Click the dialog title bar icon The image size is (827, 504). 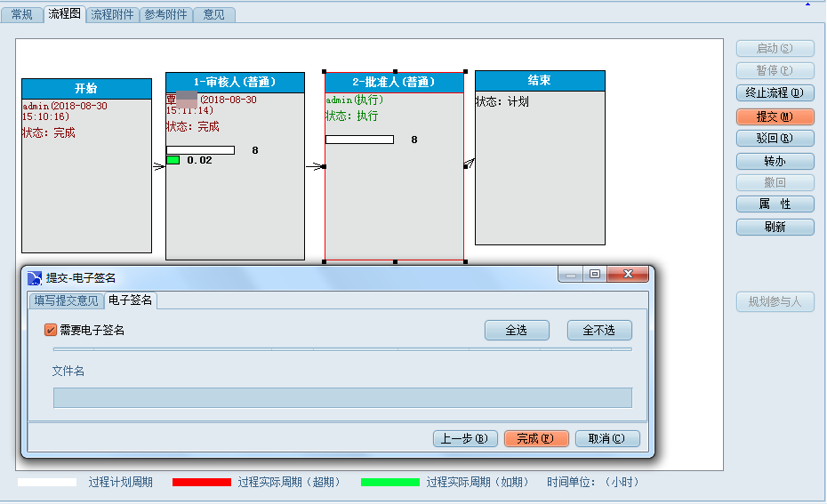pyautogui.click(x=35, y=278)
